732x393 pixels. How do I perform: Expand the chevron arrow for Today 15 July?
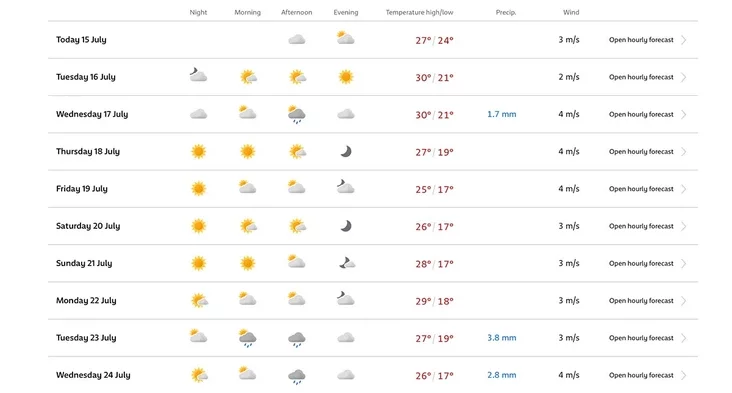tap(683, 40)
